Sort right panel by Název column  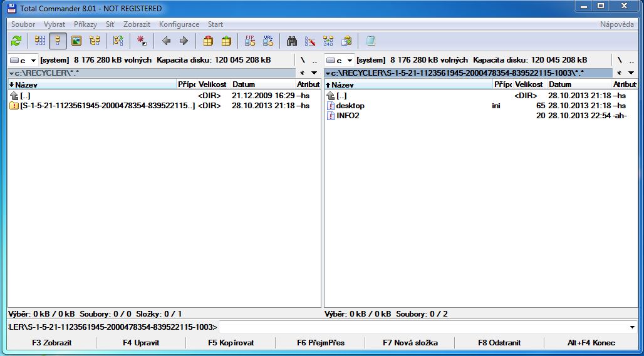pyautogui.click(x=408, y=84)
